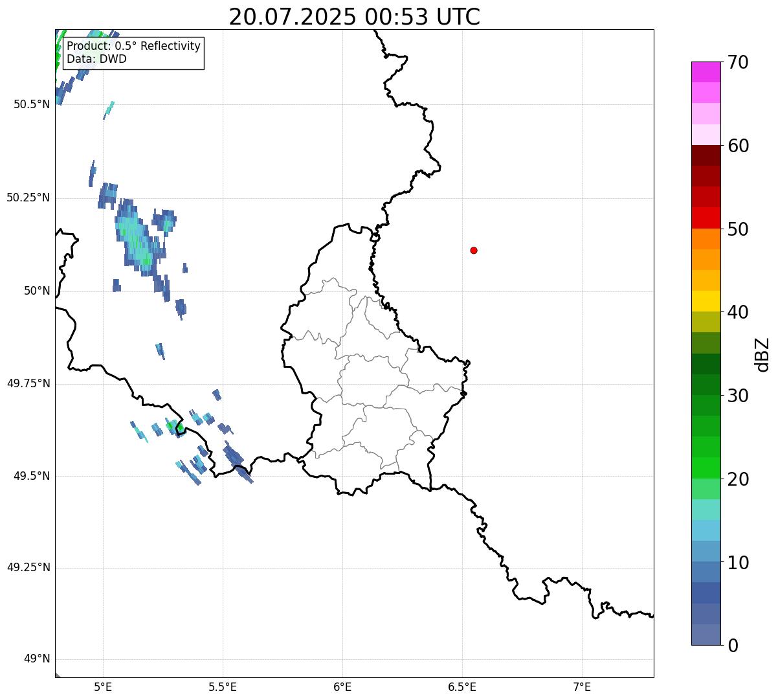Click the 49.25°N latitude label
The height and width of the screenshot is (700, 778).
point(28,568)
